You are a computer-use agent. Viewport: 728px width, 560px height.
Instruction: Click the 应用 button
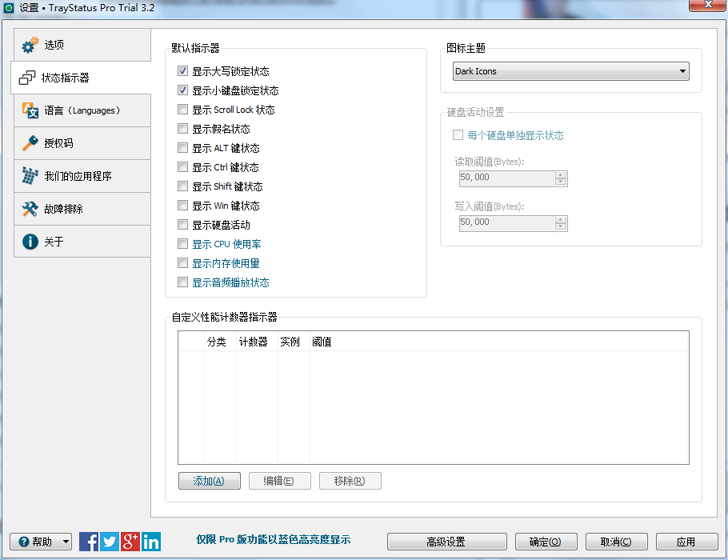[686, 542]
